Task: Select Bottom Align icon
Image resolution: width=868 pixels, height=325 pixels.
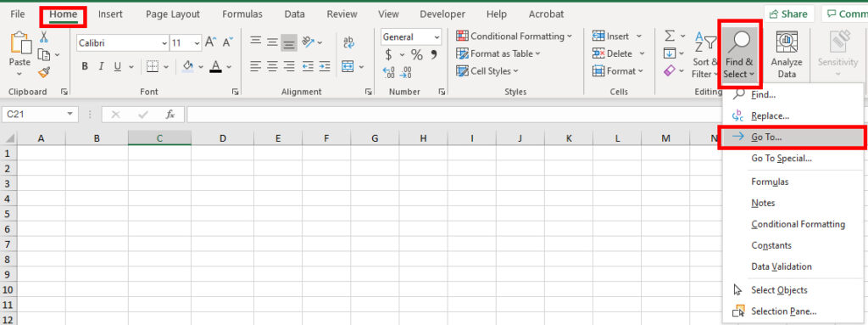Action: click(x=289, y=42)
